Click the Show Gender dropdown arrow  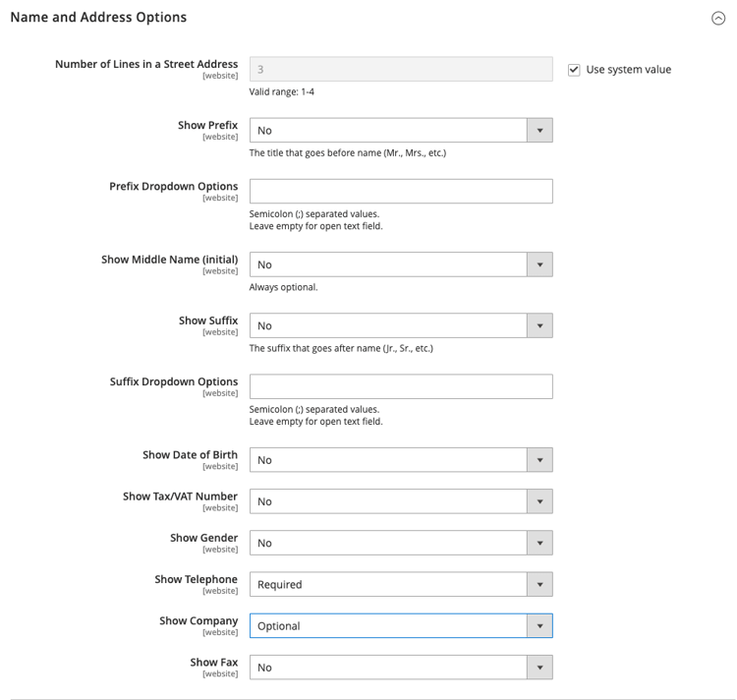539,543
